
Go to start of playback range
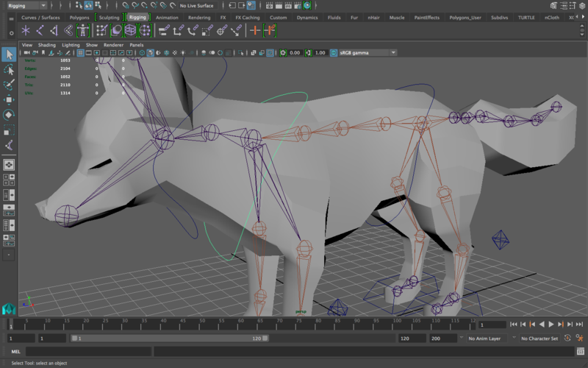pos(513,325)
